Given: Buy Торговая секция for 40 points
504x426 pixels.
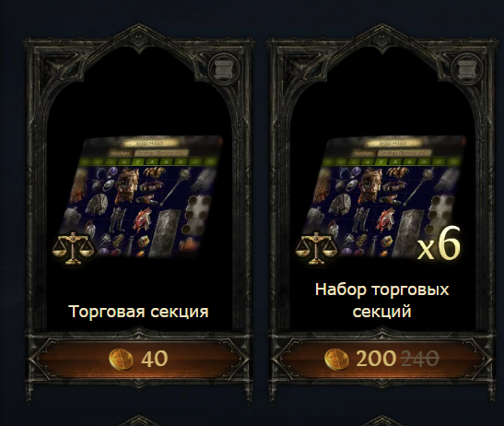Looking at the screenshot, I should [139, 359].
